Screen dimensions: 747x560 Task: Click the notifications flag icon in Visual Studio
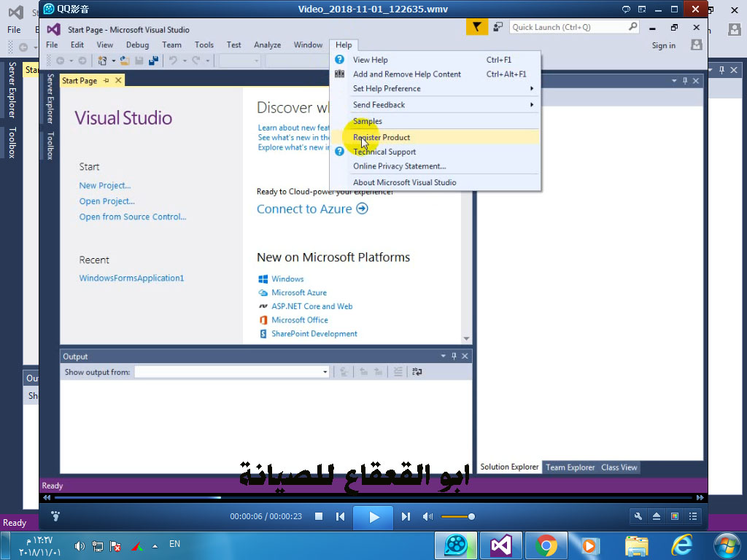point(477,27)
